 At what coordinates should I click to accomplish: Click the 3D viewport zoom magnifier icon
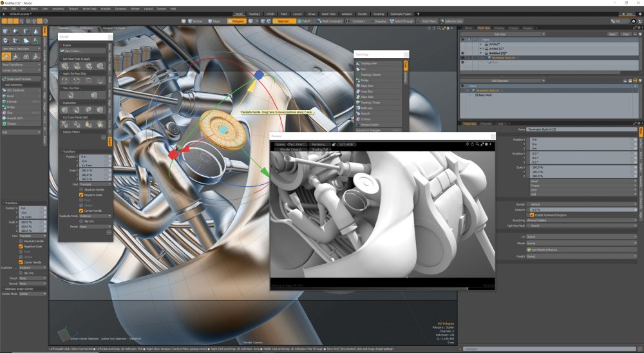click(x=439, y=28)
